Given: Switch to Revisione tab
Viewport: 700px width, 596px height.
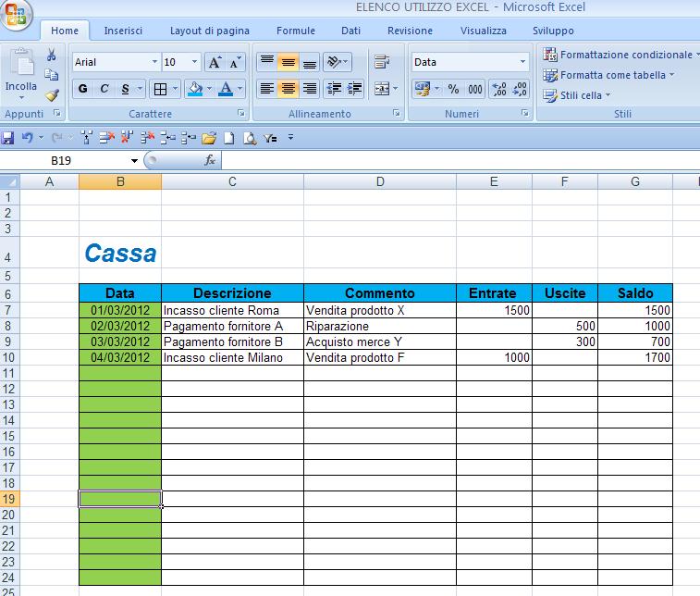Looking at the screenshot, I should point(410,31).
